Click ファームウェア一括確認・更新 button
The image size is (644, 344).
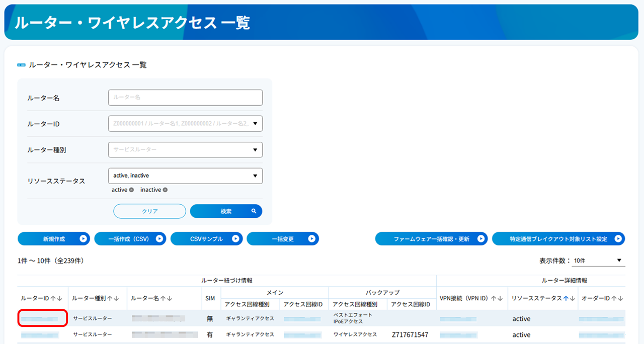[431, 239]
